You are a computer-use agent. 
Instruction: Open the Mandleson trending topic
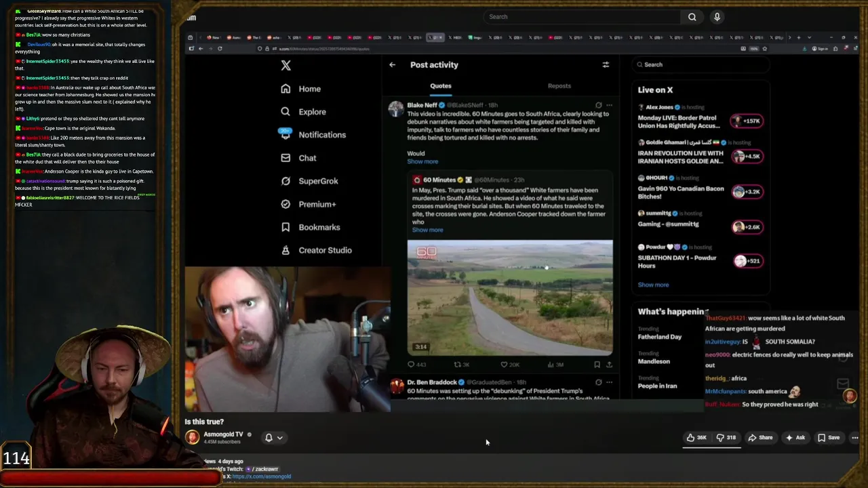[x=654, y=358]
